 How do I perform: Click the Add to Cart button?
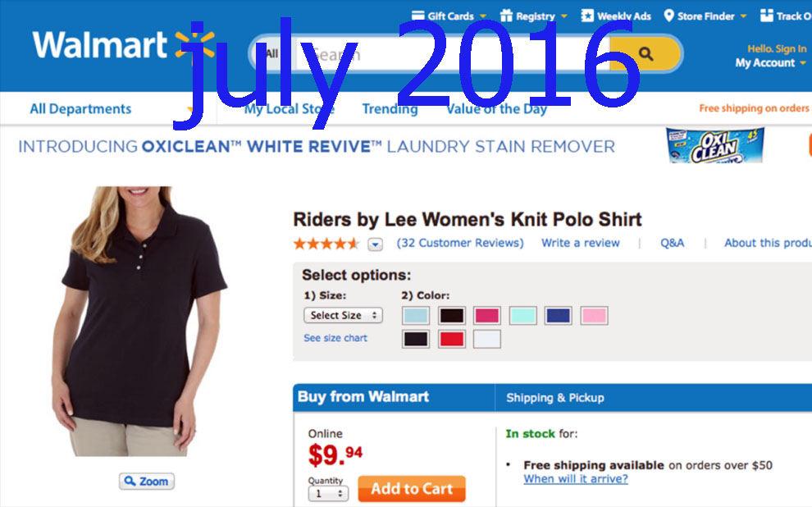[x=412, y=489]
